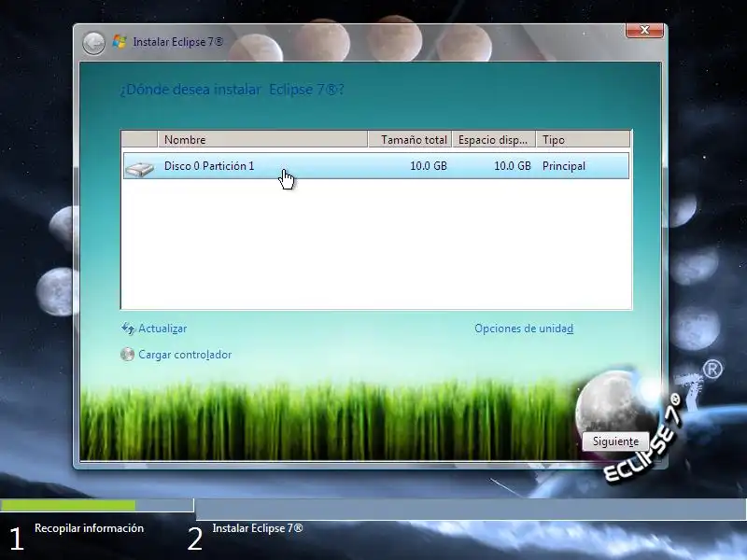The width and height of the screenshot is (747, 560).
Task: Click the Principal type cell
Action: [x=564, y=166]
